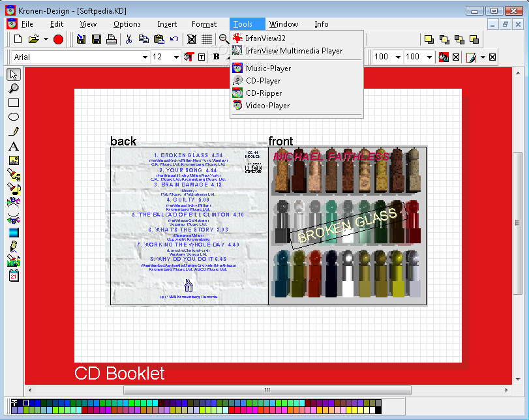Toggle the grid display icon

coord(207,39)
